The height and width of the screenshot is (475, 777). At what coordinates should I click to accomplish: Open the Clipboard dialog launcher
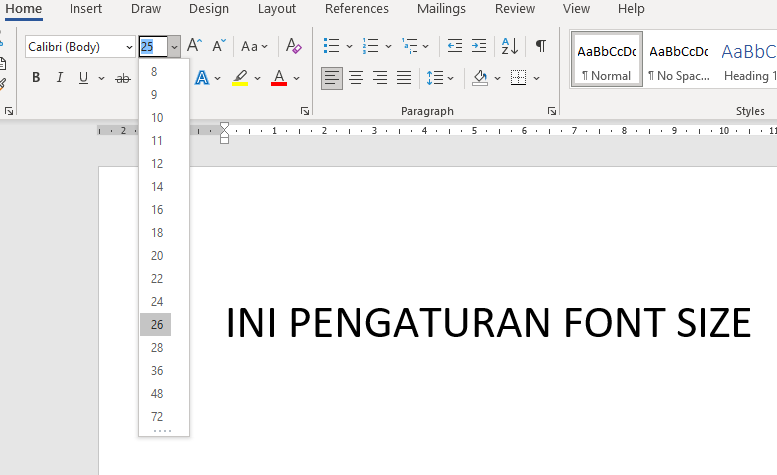point(9,111)
